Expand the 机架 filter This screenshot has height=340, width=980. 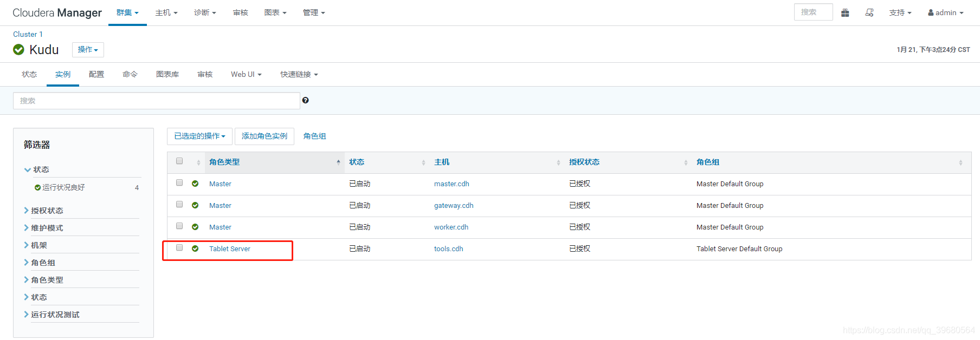(36, 245)
